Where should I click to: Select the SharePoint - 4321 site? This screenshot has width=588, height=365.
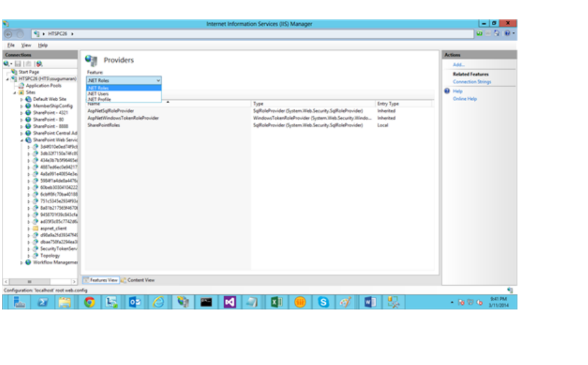click(x=51, y=113)
